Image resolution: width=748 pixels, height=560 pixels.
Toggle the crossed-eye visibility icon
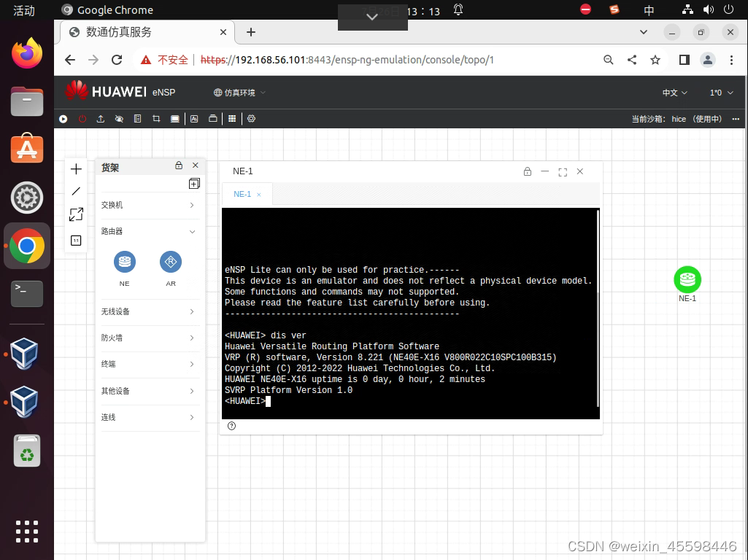(119, 119)
